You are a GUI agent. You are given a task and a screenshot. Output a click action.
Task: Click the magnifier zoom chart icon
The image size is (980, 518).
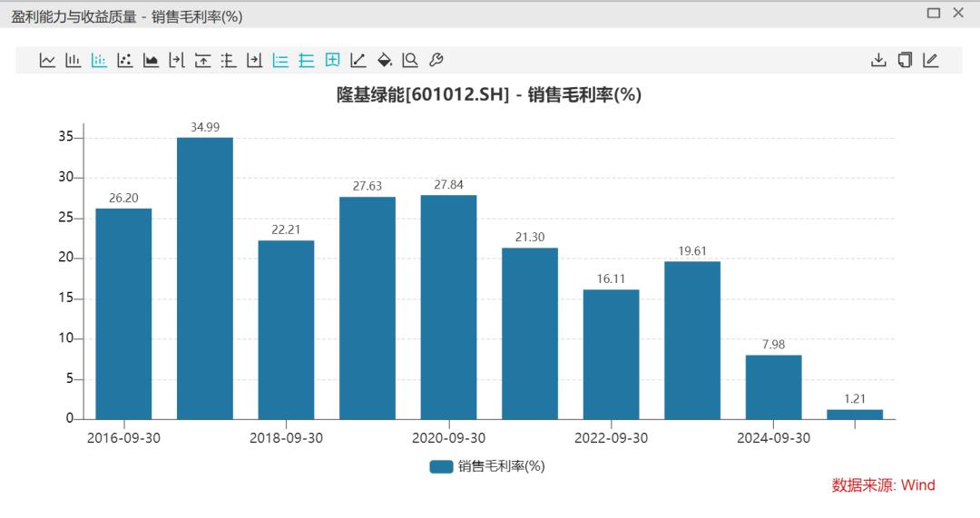pyautogui.click(x=410, y=60)
